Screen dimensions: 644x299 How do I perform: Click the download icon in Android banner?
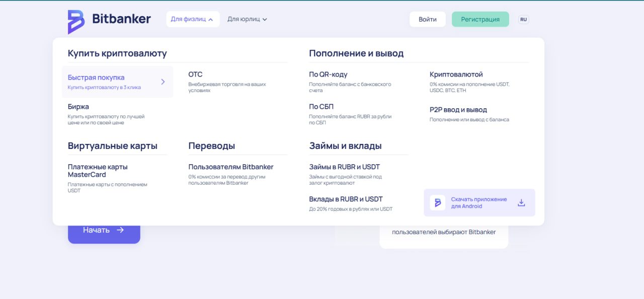click(x=521, y=202)
